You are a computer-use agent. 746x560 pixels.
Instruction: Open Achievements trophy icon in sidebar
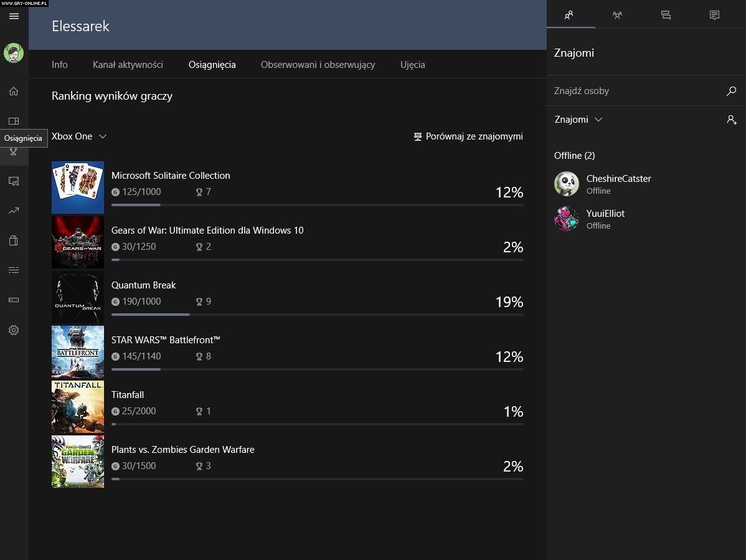click(14, 151)
